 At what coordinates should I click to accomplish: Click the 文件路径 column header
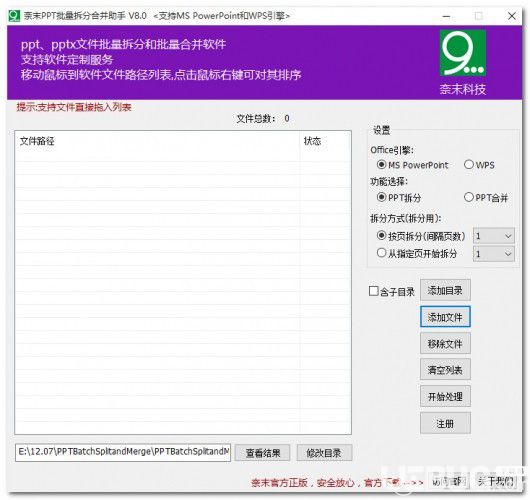[x=157, y=141]
